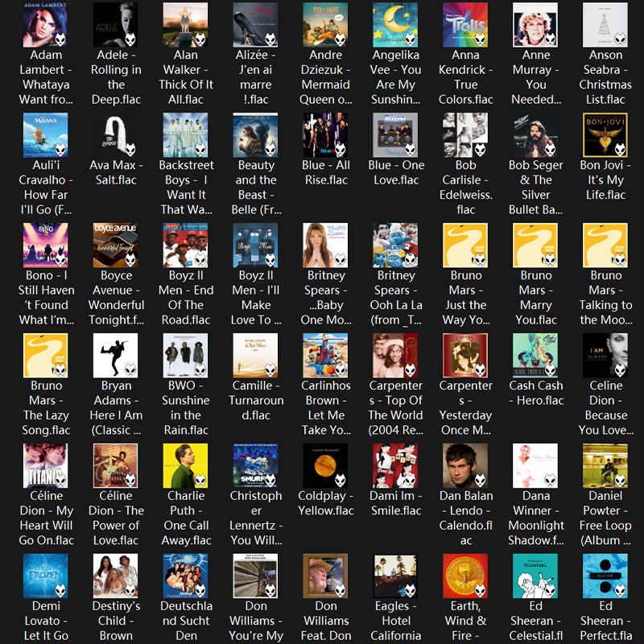Image resolution: width=644 pixels, height=644 pixels.
Task: Choose Bob Carlisle Edelweiss.flac icon
Action: 465,135
